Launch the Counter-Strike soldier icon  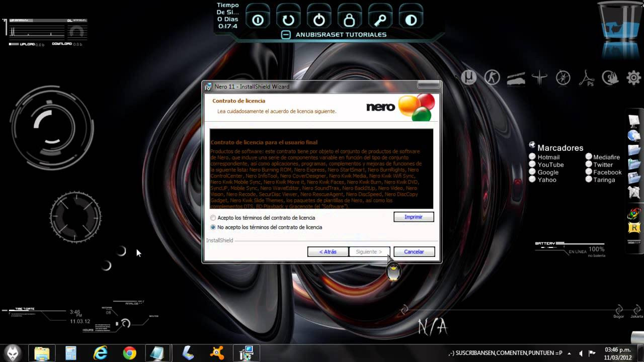(x=492, y=77)
